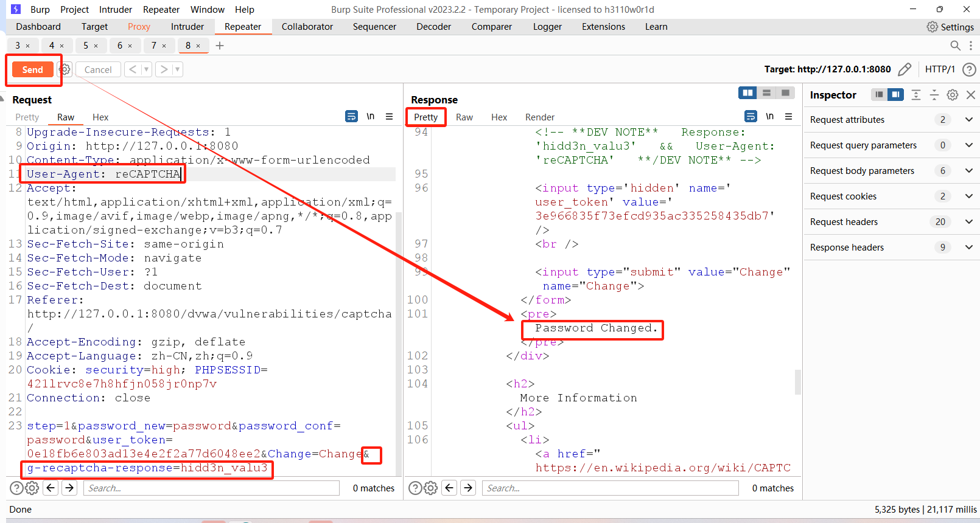Toggle request word wrap icon
980x523 pixels.
351,116
